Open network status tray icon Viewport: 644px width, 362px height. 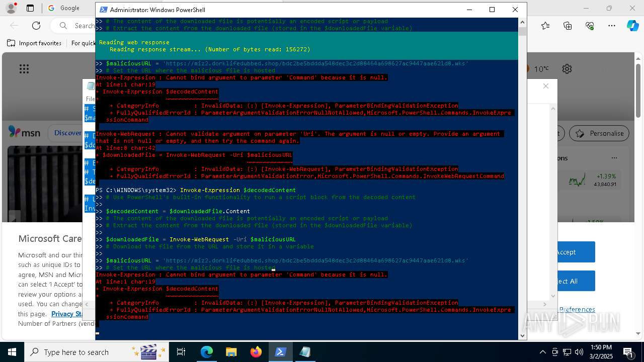click(567, 352)
